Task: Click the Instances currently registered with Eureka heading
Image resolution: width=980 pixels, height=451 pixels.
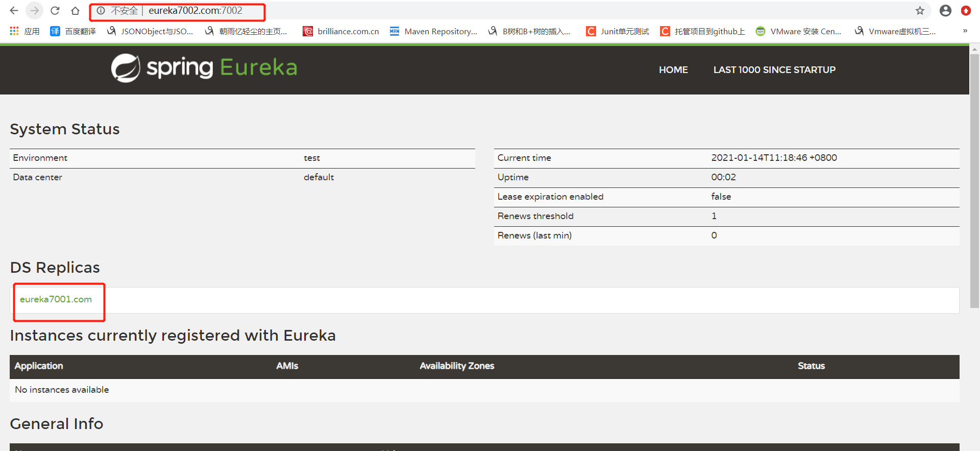Action: [173, 336]
